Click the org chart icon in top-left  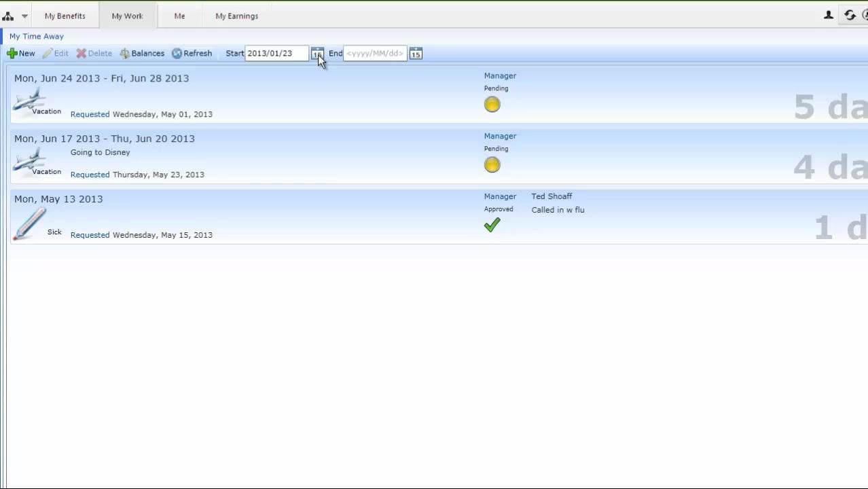(x=8, y=16)
